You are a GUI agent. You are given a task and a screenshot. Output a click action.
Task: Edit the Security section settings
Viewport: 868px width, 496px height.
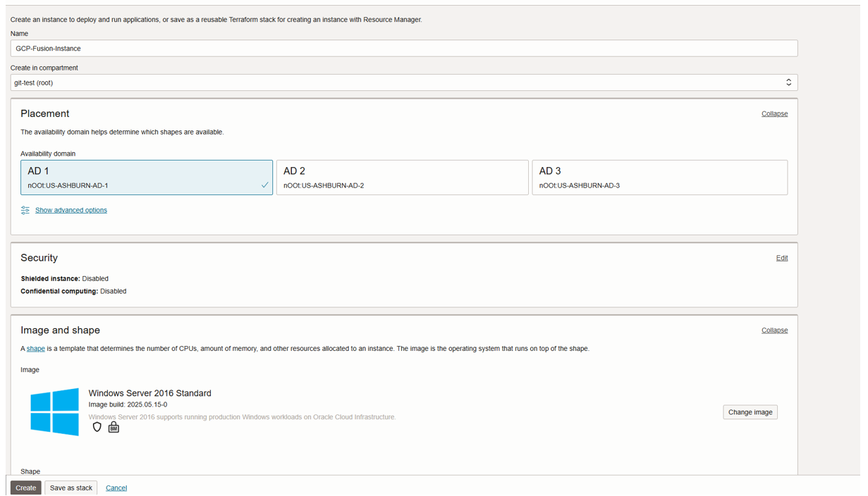[x=782, y=258]
